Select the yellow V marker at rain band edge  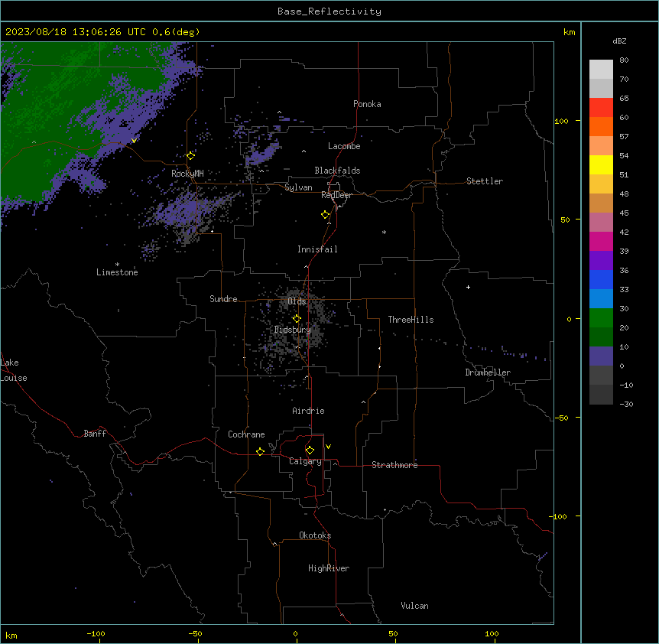click(x=134, y=141)
